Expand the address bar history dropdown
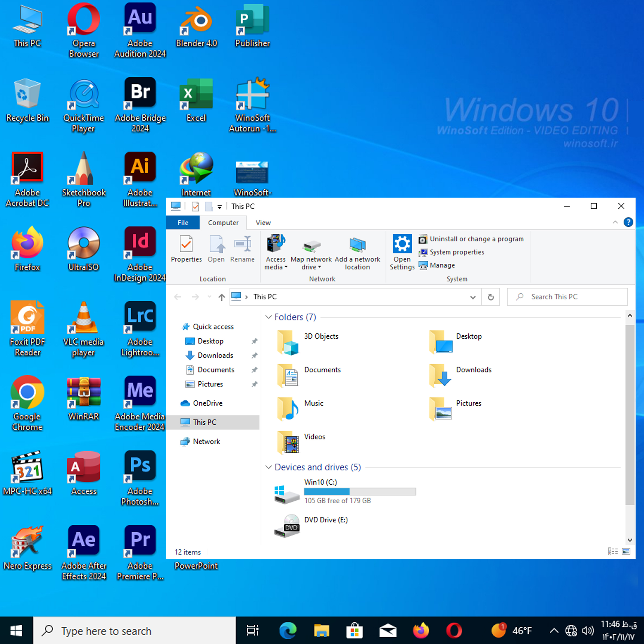 [473, 297]
